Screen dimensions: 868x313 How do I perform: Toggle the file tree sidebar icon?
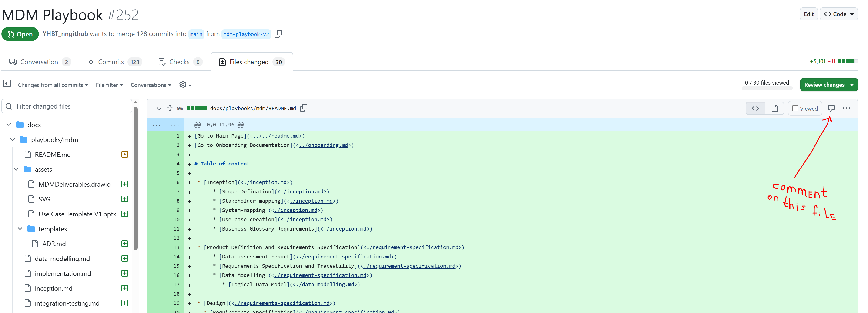(x=7, y=83)
